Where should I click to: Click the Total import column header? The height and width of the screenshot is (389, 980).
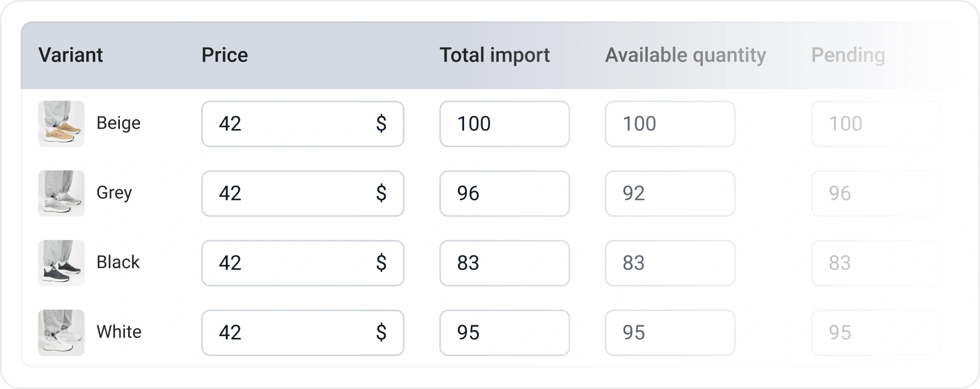494,55
